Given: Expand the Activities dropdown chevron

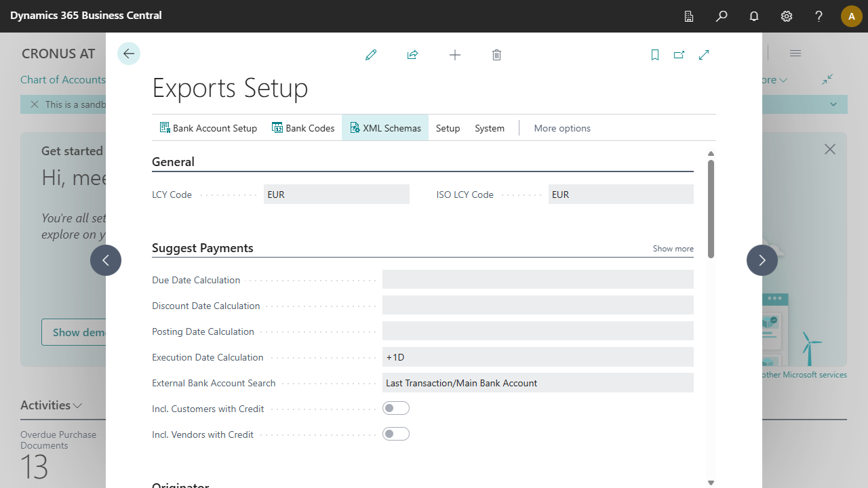Looking at the screenshot, I should tap(78, 406).
